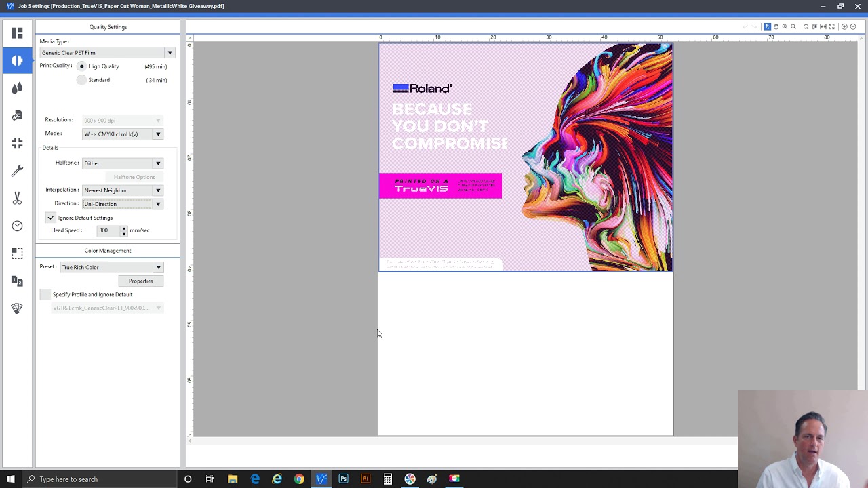Activate the arrow selection tool
Viewport: 868px width, 488px height.
(x=768, y=27)
